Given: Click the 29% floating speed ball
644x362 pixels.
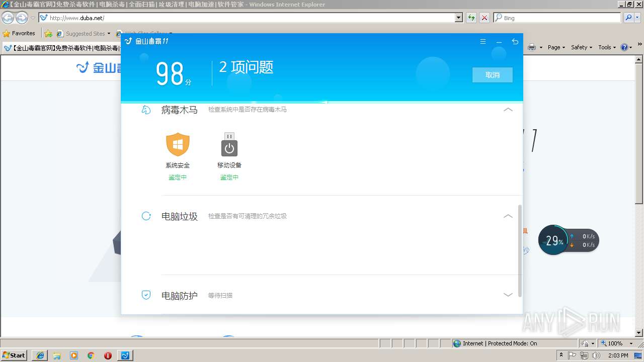Looking at the screenshot, I should tap(554, 240).
